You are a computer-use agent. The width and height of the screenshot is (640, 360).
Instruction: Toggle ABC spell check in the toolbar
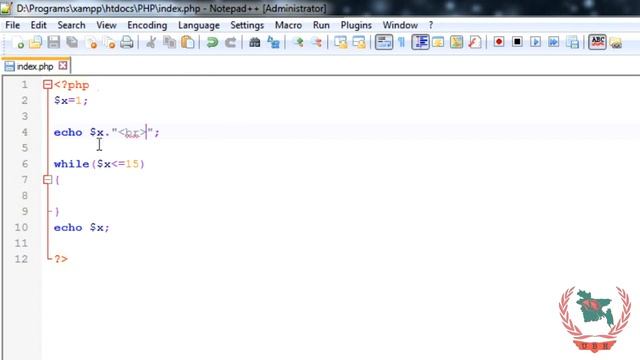click(x=597, y=42)
